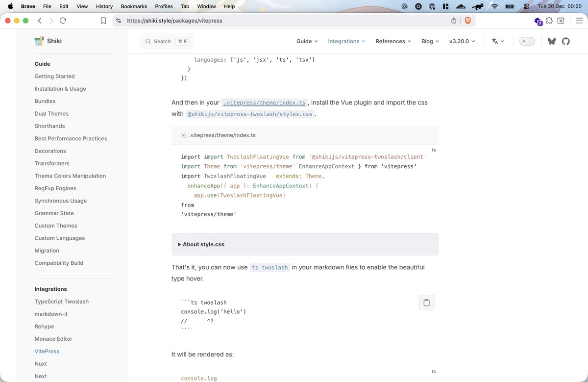This screenshot has height=382, width=588.
Task: Open Compatibility Build sidebar link
Action: click(59, 263)
